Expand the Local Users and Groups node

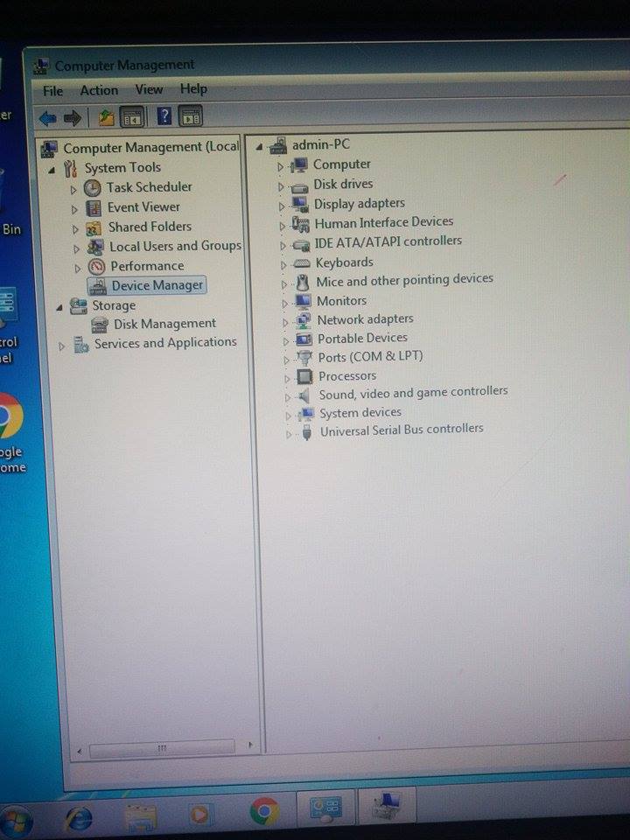coord(77,248)
